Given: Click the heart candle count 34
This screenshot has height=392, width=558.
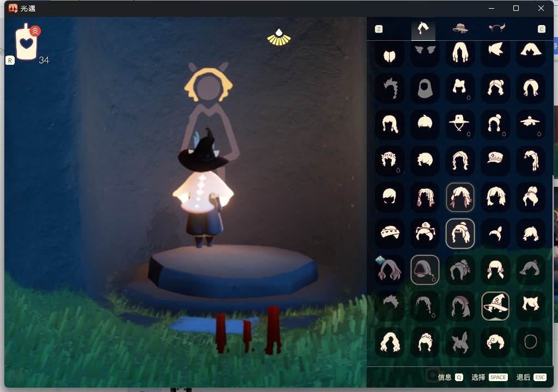Looking at the screenshot, I should pos(44,60).
